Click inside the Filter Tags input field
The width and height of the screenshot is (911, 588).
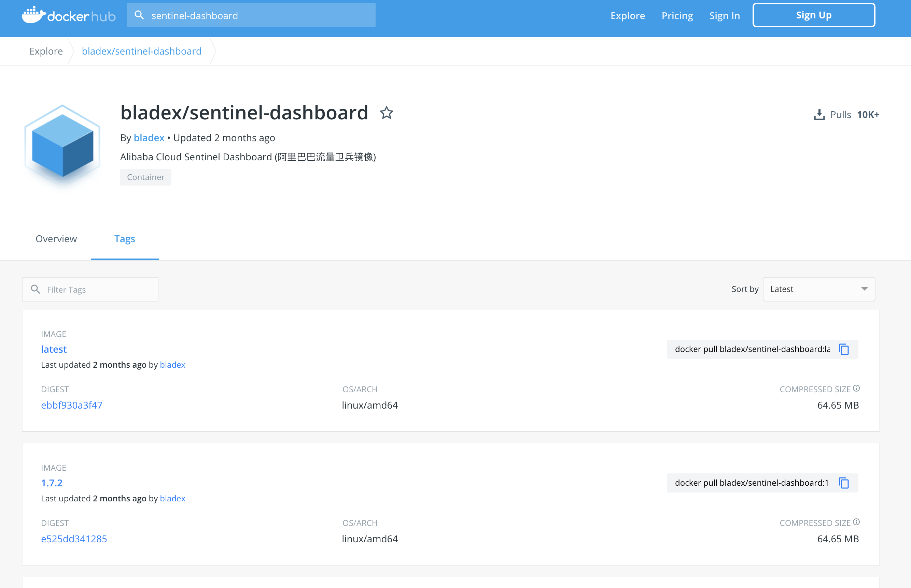click(x=92, y=289)
